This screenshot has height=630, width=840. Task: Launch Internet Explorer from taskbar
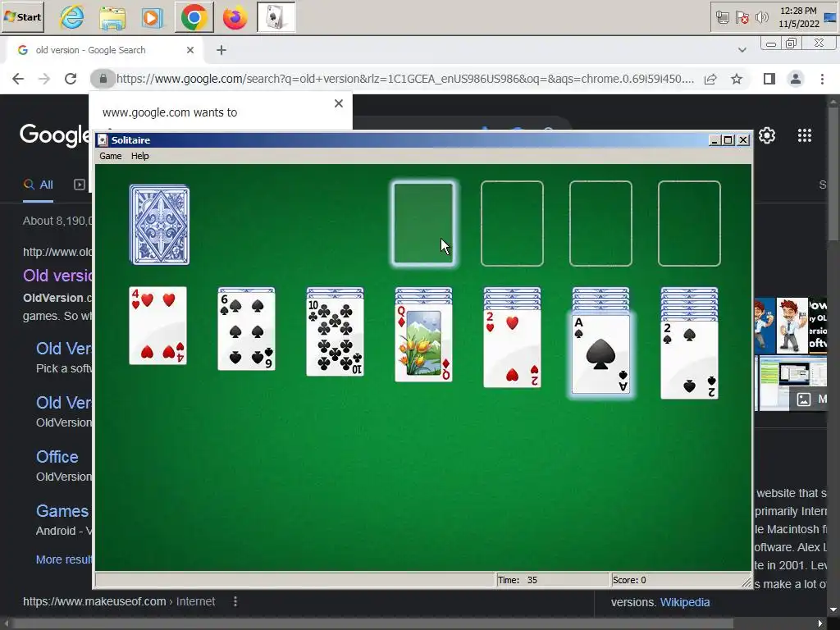point(72,17)
